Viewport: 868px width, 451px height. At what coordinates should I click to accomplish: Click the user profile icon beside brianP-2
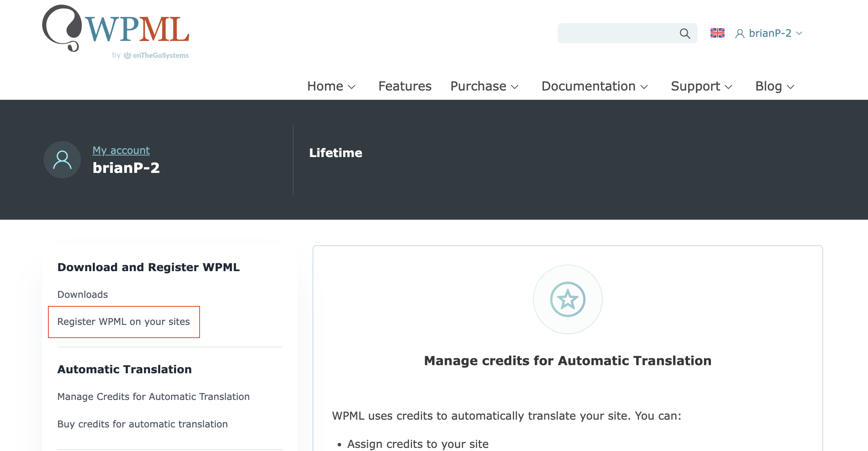(740, 34)
